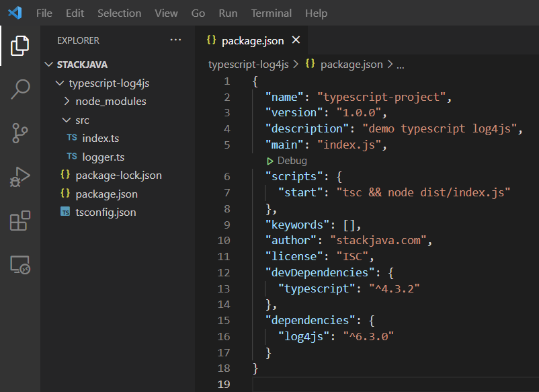This screenshot has width=539, height=392.
Task: Open the Selection menu
Action: click(119, 13)
